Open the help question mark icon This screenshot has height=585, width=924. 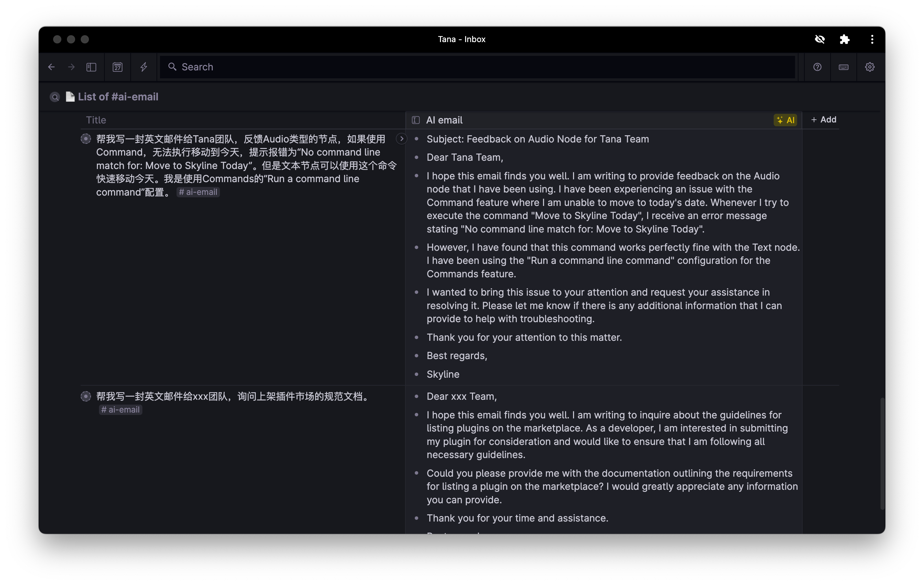coord(817,67)
